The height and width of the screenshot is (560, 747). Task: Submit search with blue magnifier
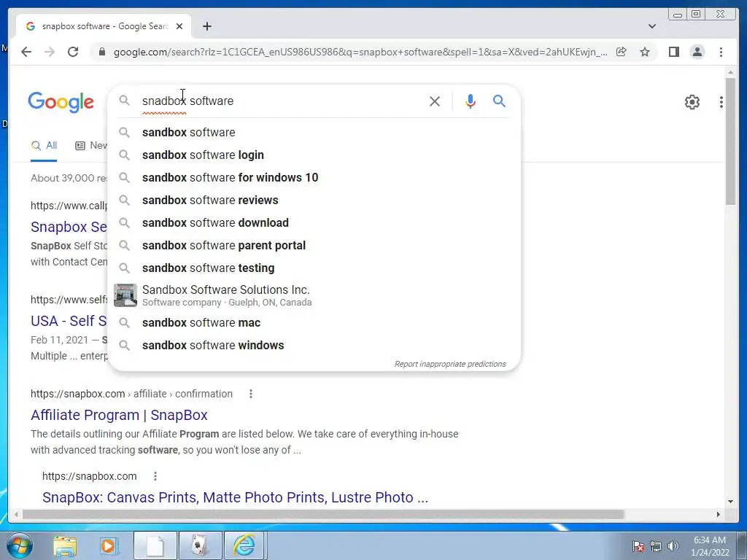(x=499, y=101)
